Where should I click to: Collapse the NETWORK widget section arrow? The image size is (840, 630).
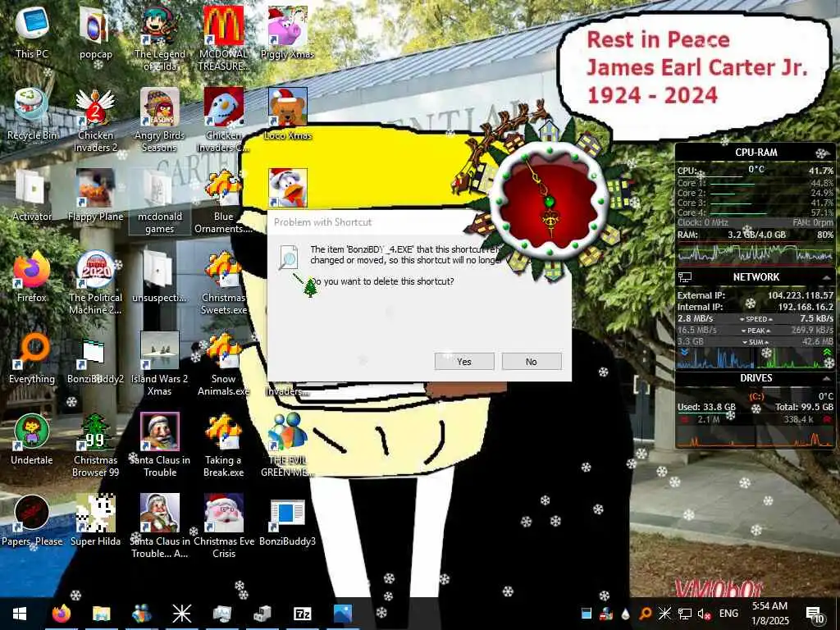[x=827, y=277]
